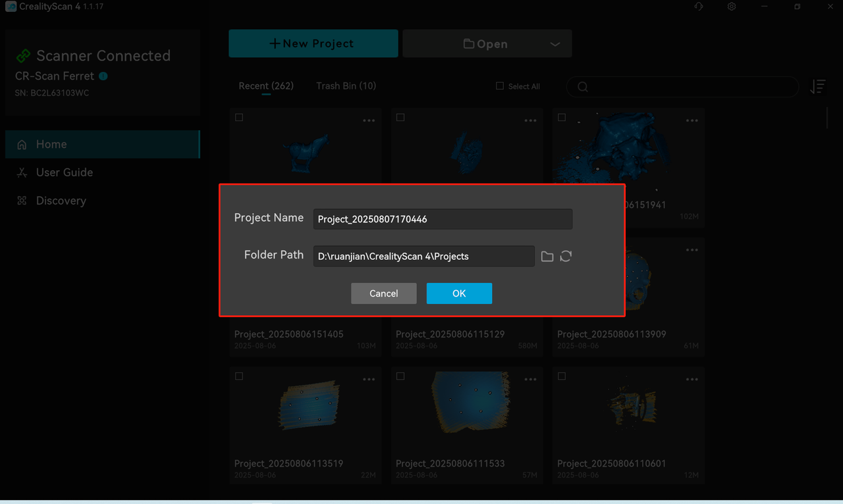Viewport: 843px width, 504px height.
Task: Click the headset support icon
Action: [x=699, y=7]
